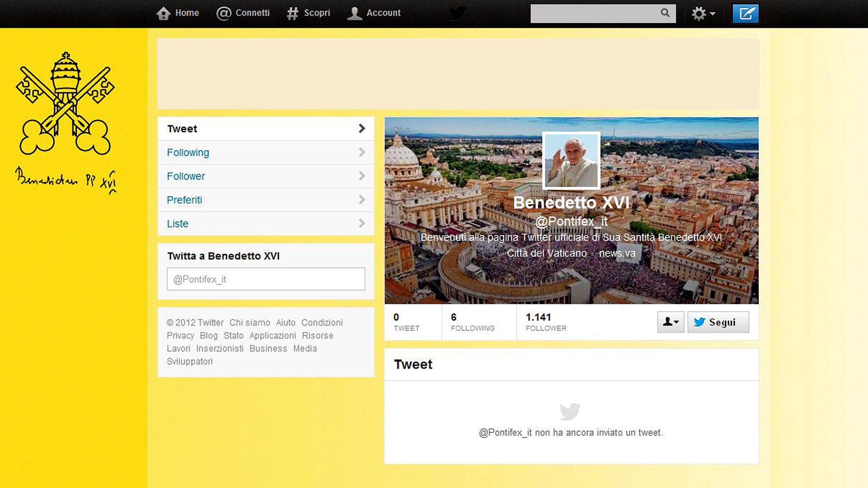Screen dimensions: 868x488
Task: Click the Stato footer link
Action: (233, 335)
